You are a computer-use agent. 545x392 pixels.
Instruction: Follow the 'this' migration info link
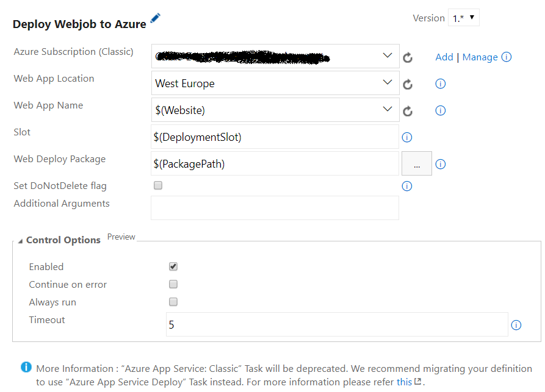point(404,382)
